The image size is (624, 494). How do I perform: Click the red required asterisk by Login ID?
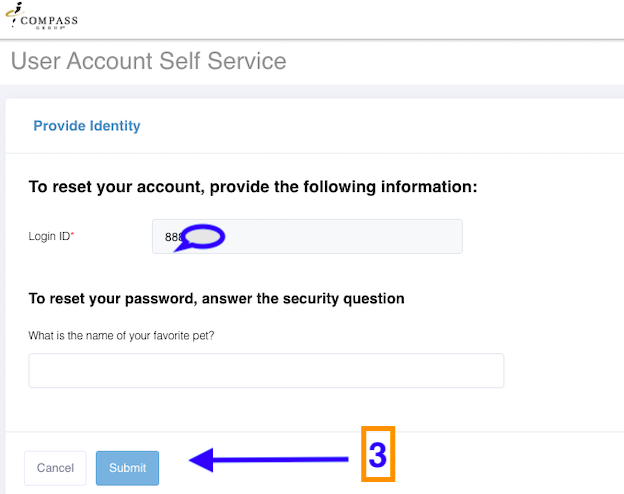point(72,237)
